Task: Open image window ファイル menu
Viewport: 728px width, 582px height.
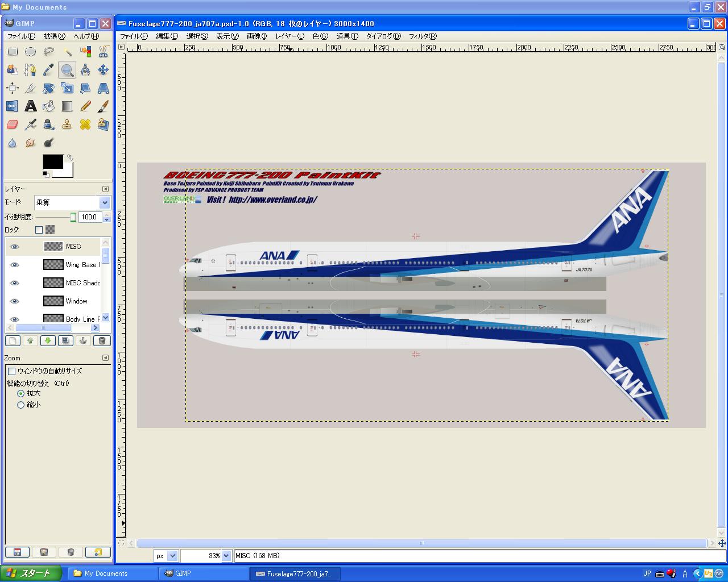Action: [x=134, y=36]
